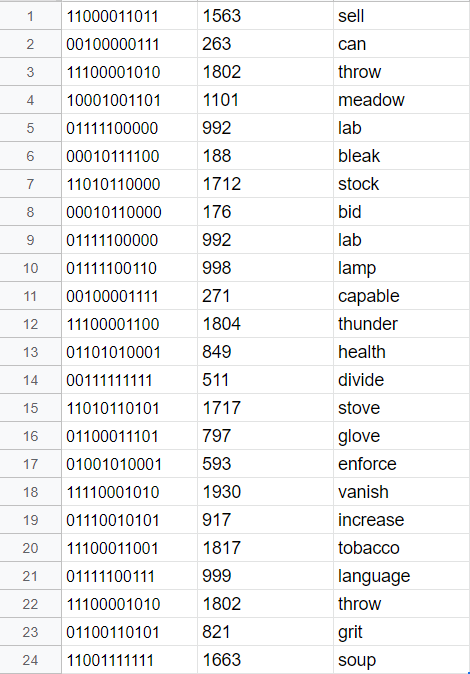The height and width of the screenshot is (674, 470).
Task: Click the cell with word thunder
Action: (401, 324)
